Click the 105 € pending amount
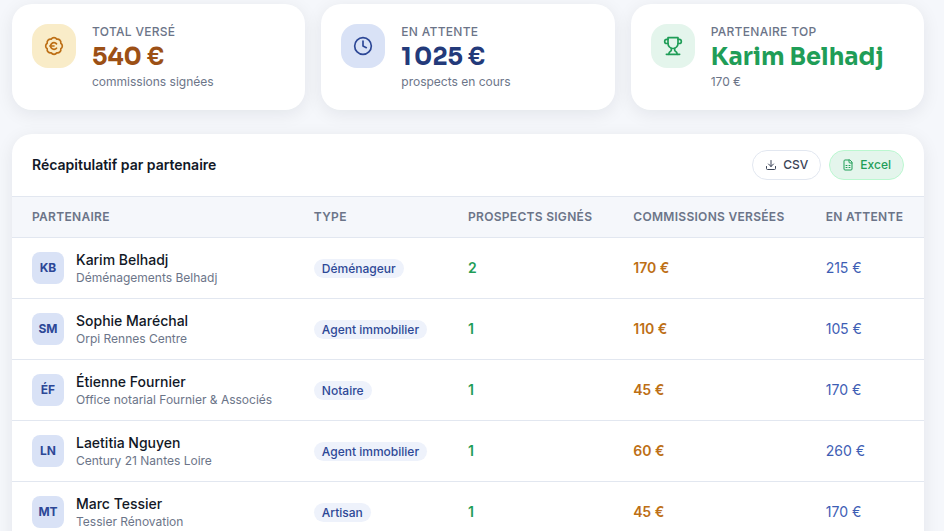This screenshot has width=944, height=531. point(843,329)
